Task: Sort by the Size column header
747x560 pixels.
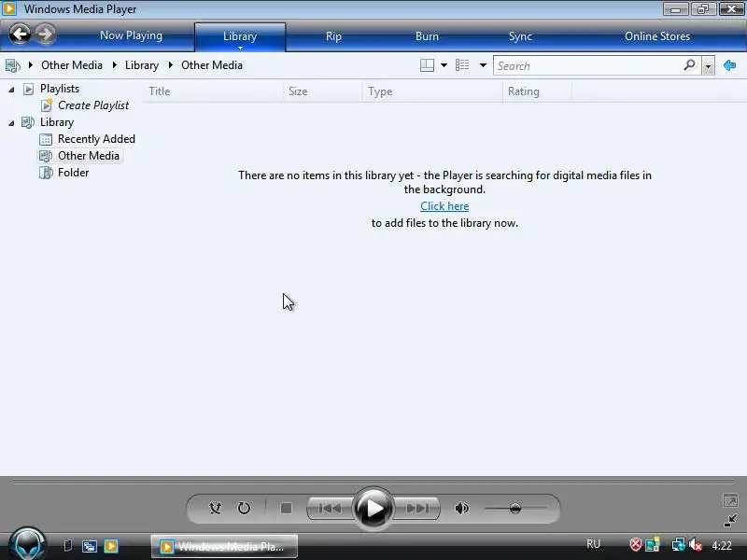Action: pos(322,91)
